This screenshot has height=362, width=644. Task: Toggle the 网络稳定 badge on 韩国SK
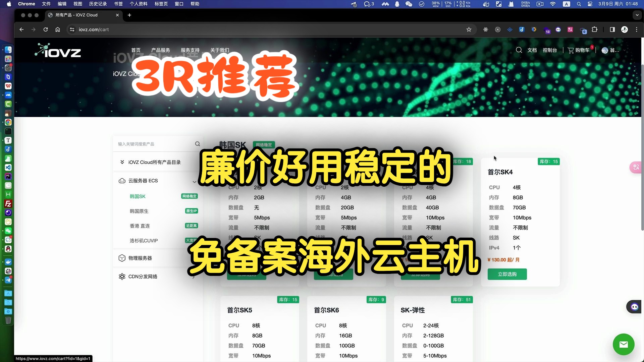coord(190,196)
